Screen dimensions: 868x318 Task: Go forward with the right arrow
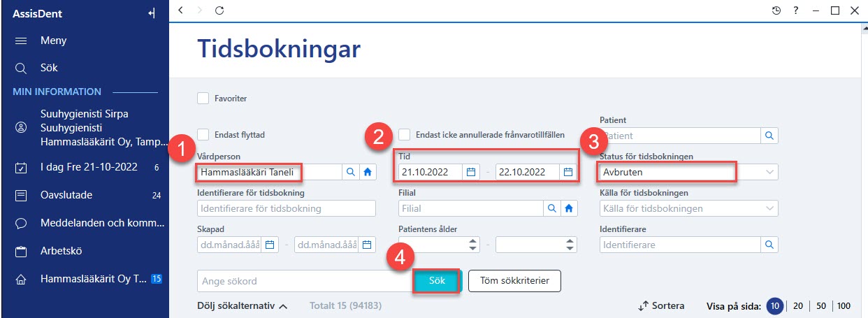201,10
